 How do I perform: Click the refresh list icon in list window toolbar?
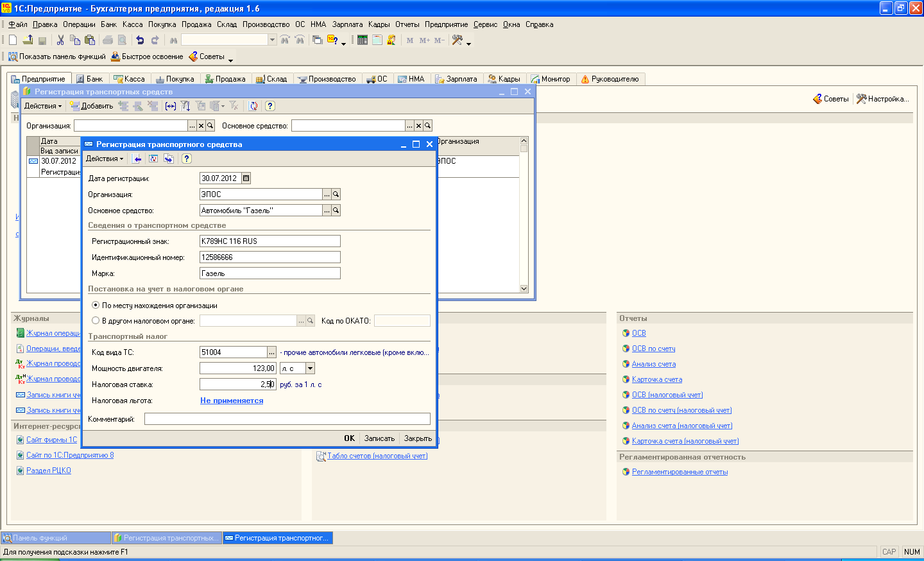253,106
